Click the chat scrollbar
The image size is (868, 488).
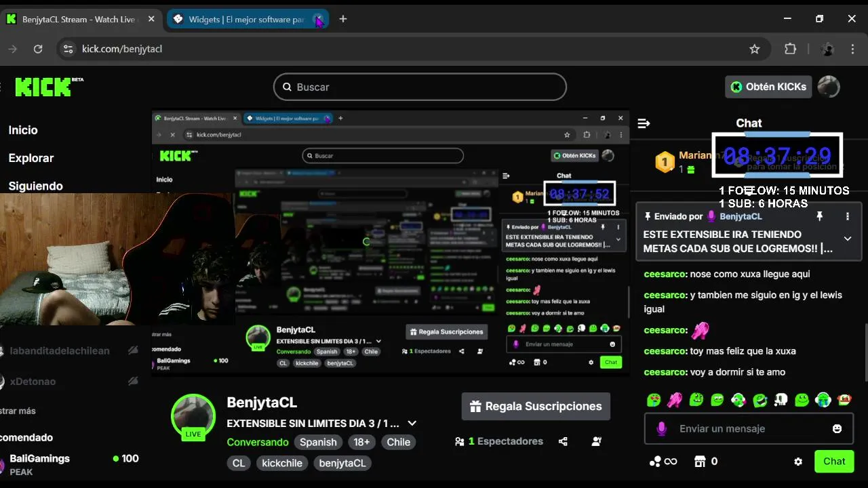865,352
